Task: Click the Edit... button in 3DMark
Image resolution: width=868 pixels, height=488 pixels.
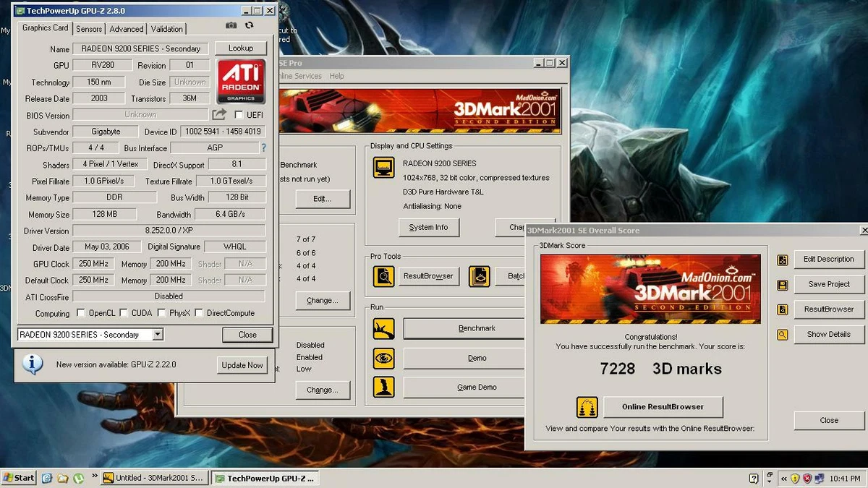Action: point(322,199)
